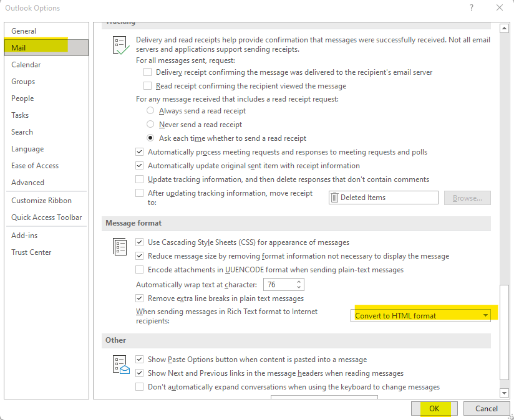This screenshot has width=514, height=420.
Task: Open the People options category
Action: (x=47, y=98)
